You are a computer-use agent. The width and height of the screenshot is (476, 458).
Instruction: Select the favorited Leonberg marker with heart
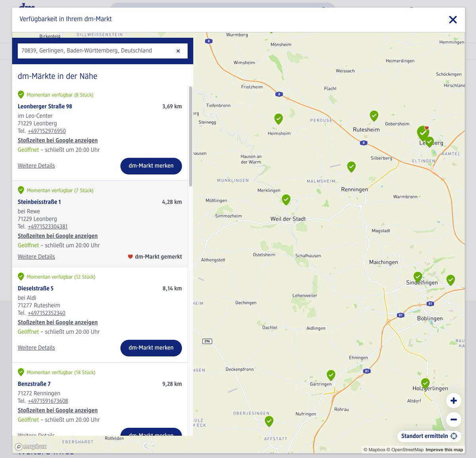pos(423,133)
